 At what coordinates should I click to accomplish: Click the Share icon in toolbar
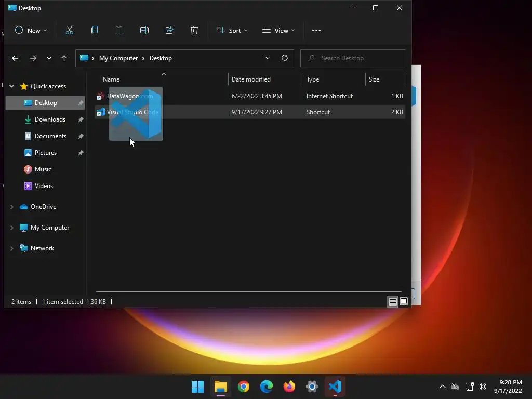[x=169, y=31]
